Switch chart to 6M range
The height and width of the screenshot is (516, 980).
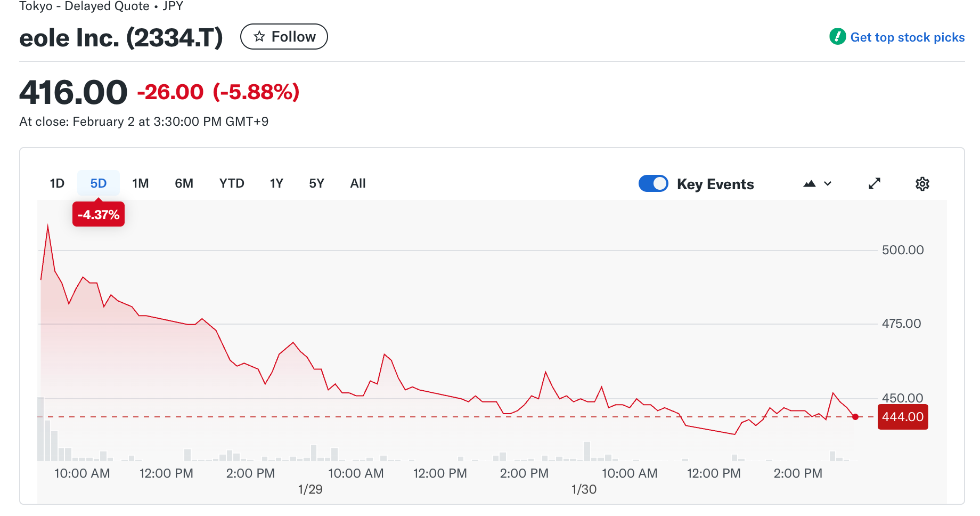click(x=184, y=183)
